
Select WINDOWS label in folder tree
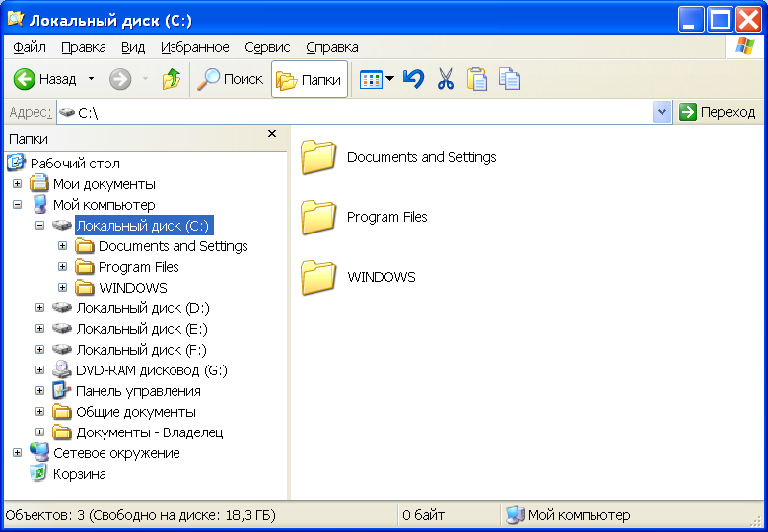(x=133, y=288)
